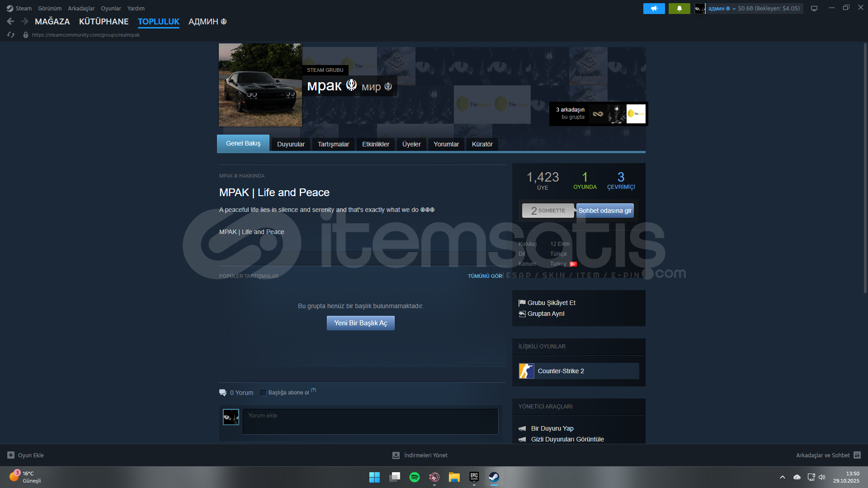Enable the Başlığa abone ol checkbox

264,393
